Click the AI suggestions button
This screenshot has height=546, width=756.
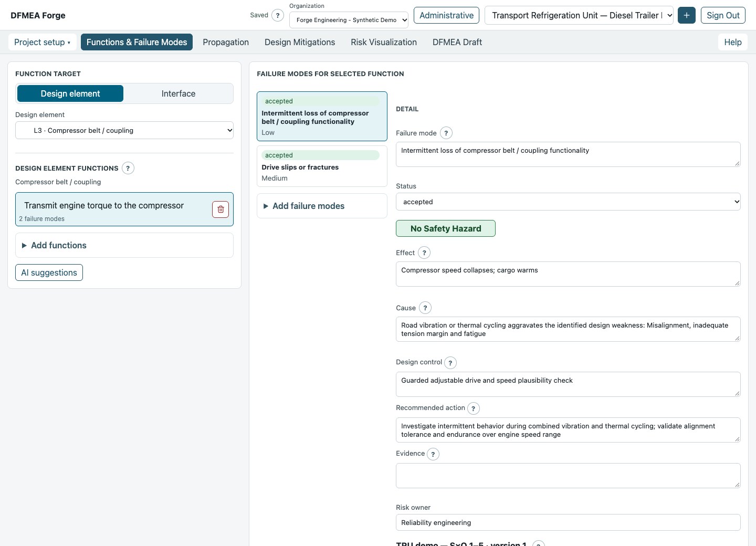coord(49,272)
